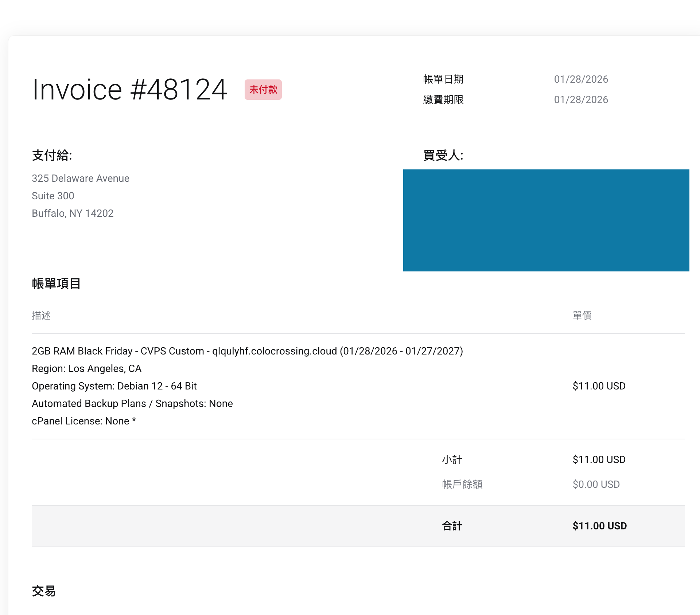Click the 單價 column header

[x=582, y=315]
